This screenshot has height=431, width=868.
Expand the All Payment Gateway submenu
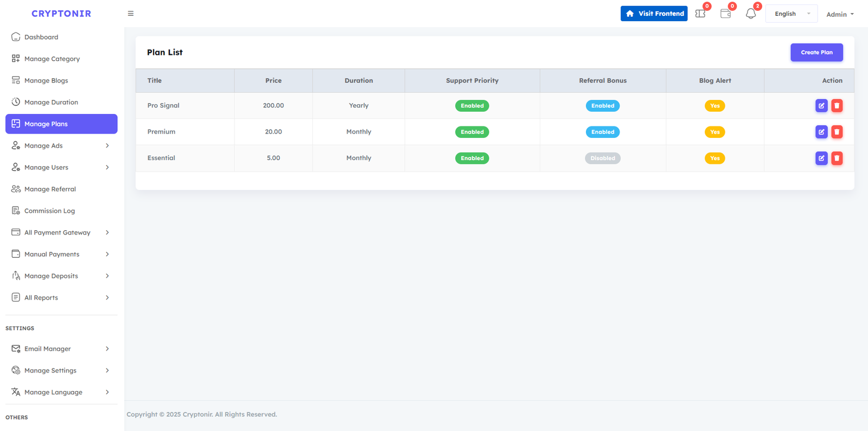tap(61, 232)
